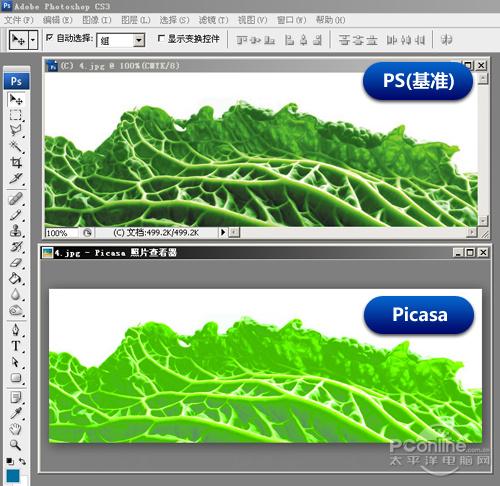Image resolution: width=500 pixels, height=486 pixels.
Task: Click vertical scrollbar up arrow in 4.jpg document
Action: click(x=483, y=79)
